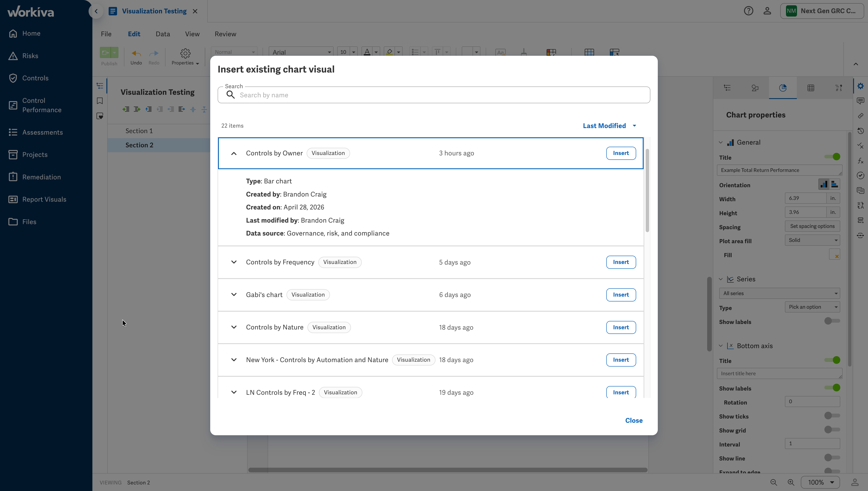The image size is (868, 491).
Task: Click the zoom out magnifier icon
Action: [774, 483]
